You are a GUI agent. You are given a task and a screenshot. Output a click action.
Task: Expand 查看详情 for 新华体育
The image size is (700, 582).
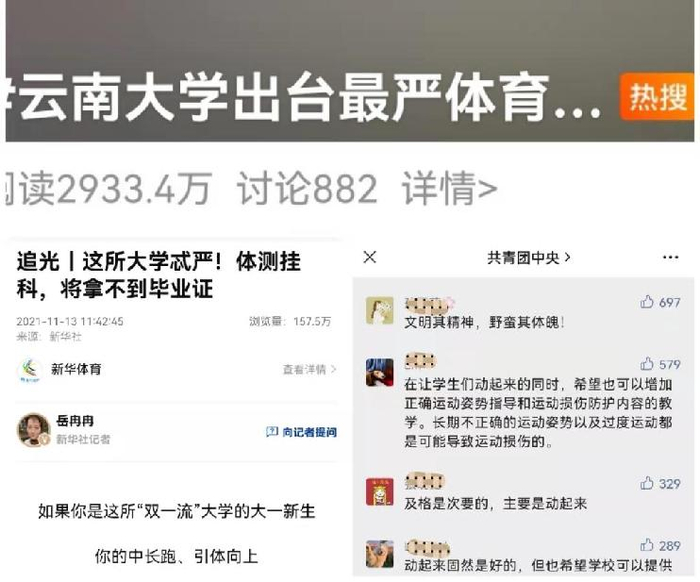coord(309,370)
